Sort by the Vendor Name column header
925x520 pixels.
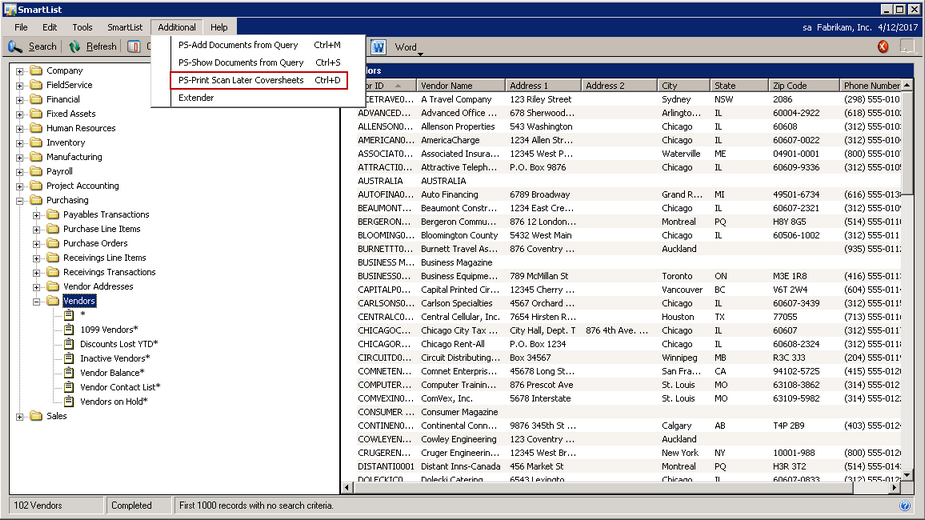coord(461,86)
